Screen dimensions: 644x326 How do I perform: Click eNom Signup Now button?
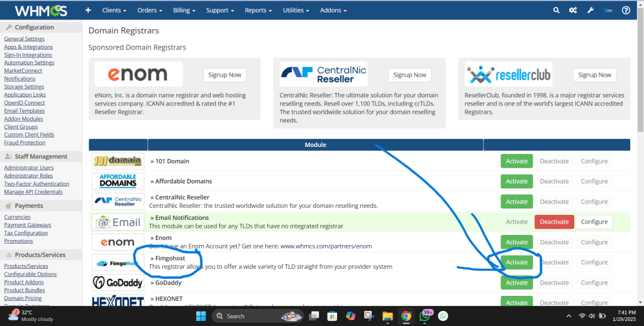click(x=225, y=75)
